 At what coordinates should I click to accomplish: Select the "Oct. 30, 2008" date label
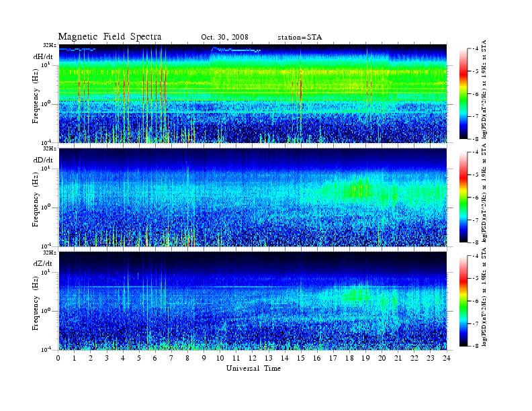224,37
